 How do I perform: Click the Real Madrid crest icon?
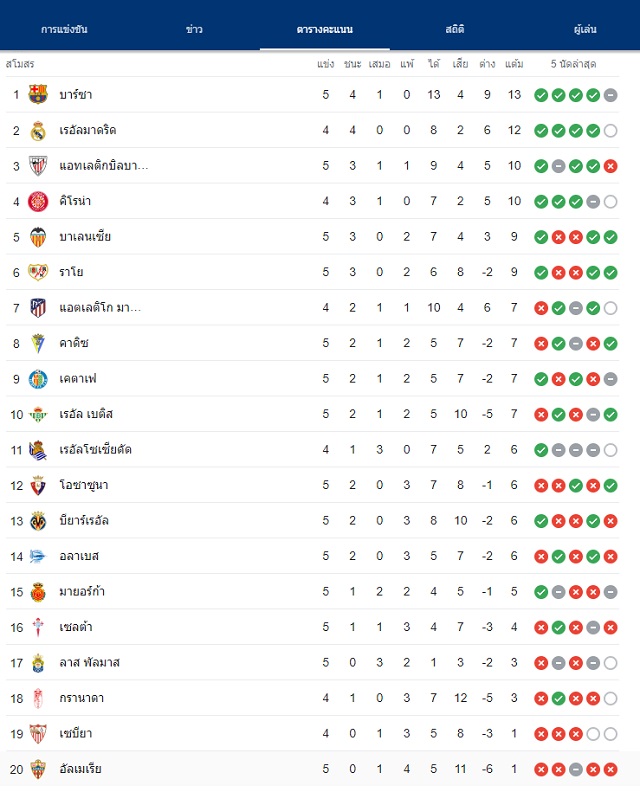tap(38, 130)
